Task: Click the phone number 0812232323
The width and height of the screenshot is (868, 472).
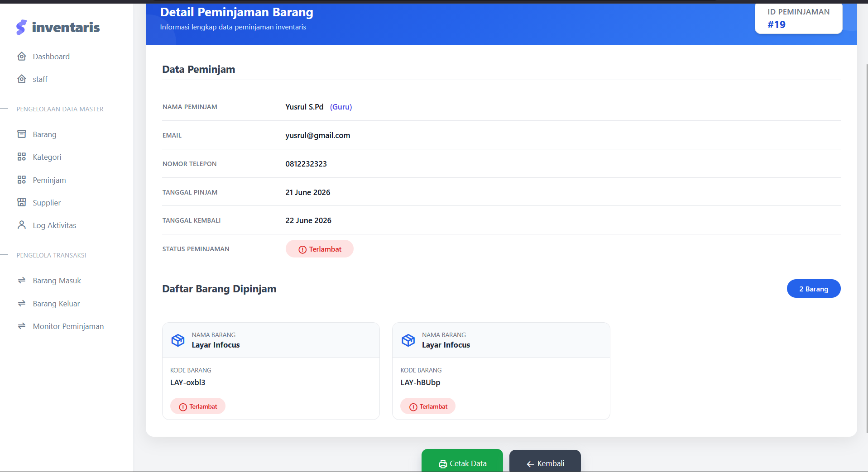Action: [x=306, y=164]
